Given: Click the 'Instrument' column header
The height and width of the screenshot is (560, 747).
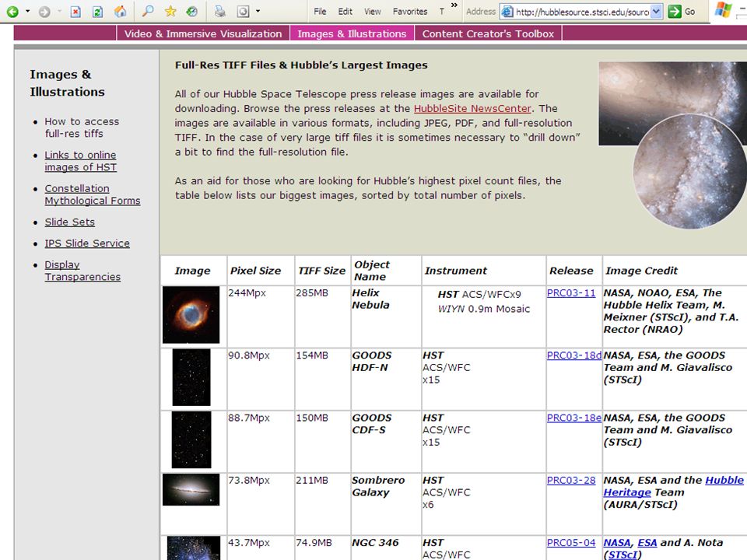Looking at the screenshot, I should (x=455, y=271).
